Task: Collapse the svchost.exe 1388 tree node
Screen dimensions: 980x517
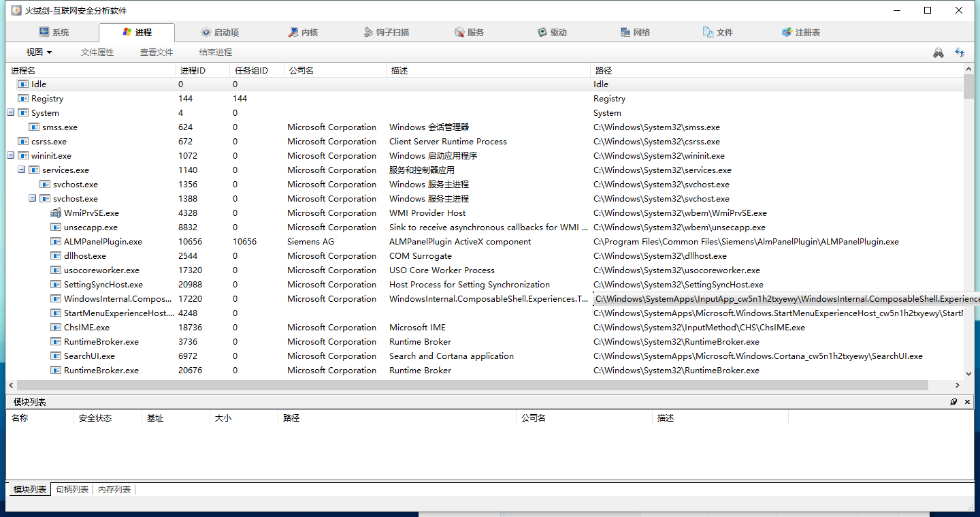Action: (33, 199)
